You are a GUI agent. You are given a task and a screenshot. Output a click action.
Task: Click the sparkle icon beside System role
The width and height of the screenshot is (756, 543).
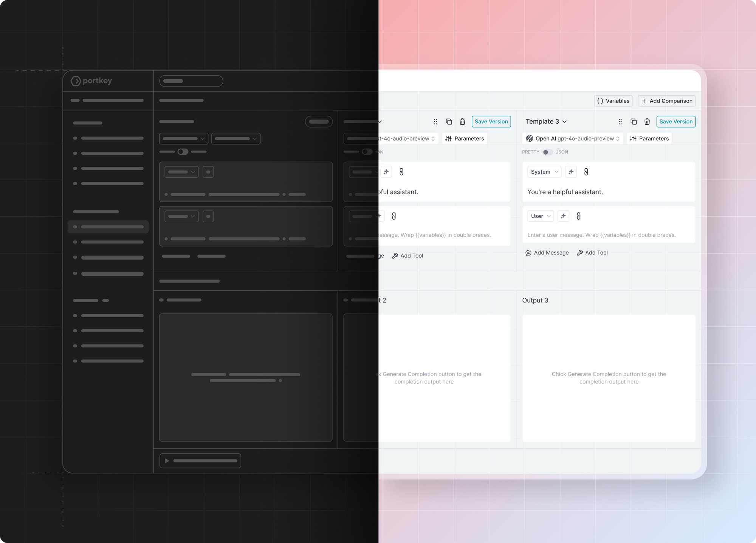(x=571, y=172)
